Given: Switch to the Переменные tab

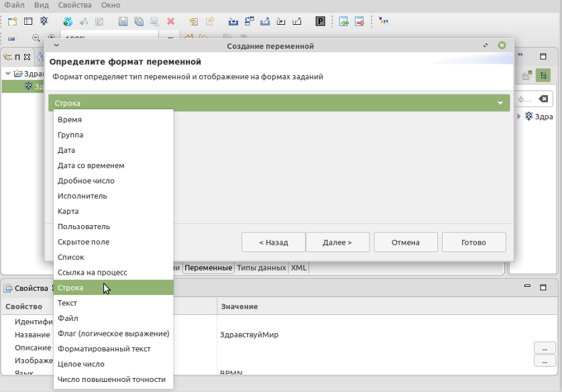Looking at the screenshot, I should pyautogui.click(x=209, y=268).
